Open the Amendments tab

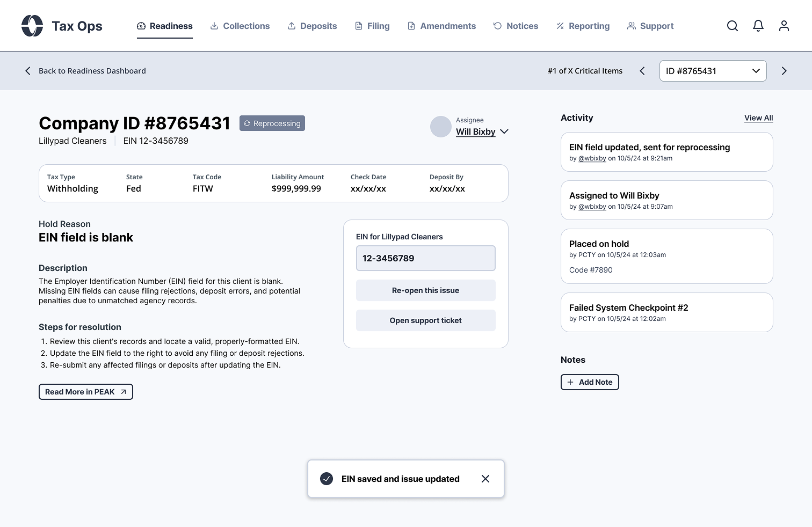pos(441,26)
